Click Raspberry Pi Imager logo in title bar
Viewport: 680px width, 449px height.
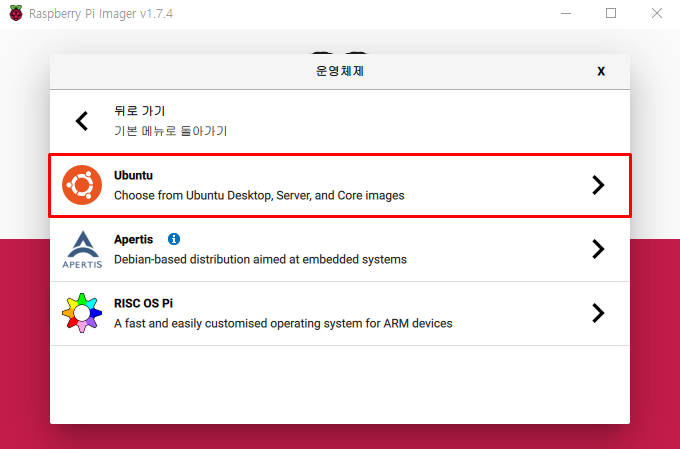pyautogui.click(x=16, y=13)
